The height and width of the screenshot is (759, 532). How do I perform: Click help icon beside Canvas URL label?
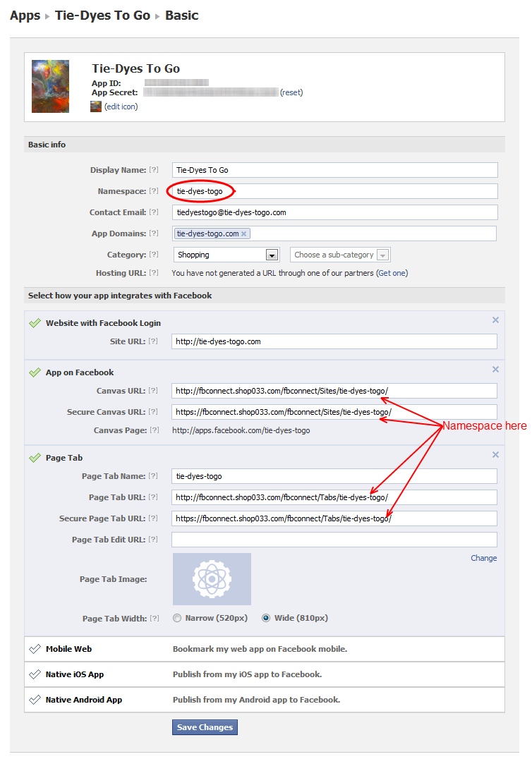point(153,391)
